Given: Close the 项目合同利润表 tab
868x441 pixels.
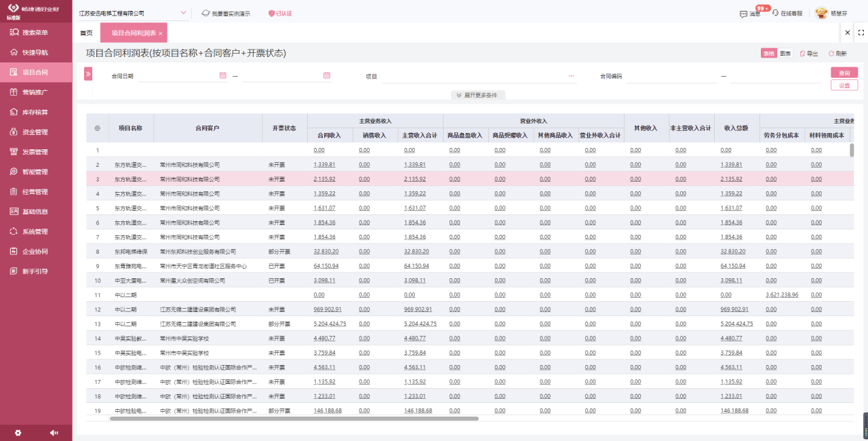Looking at the screenshot, I should [x=161, y=33].
